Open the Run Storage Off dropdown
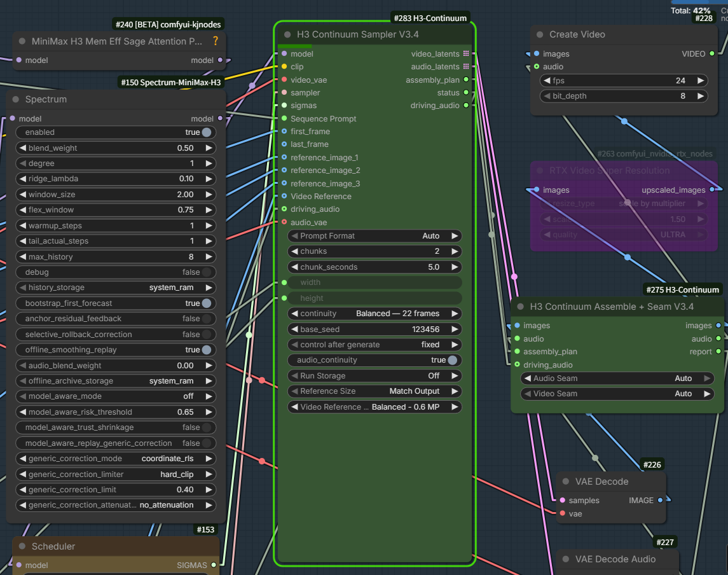Screen dimensions: 728x575 pyautogui.click(x=374, y=376)
